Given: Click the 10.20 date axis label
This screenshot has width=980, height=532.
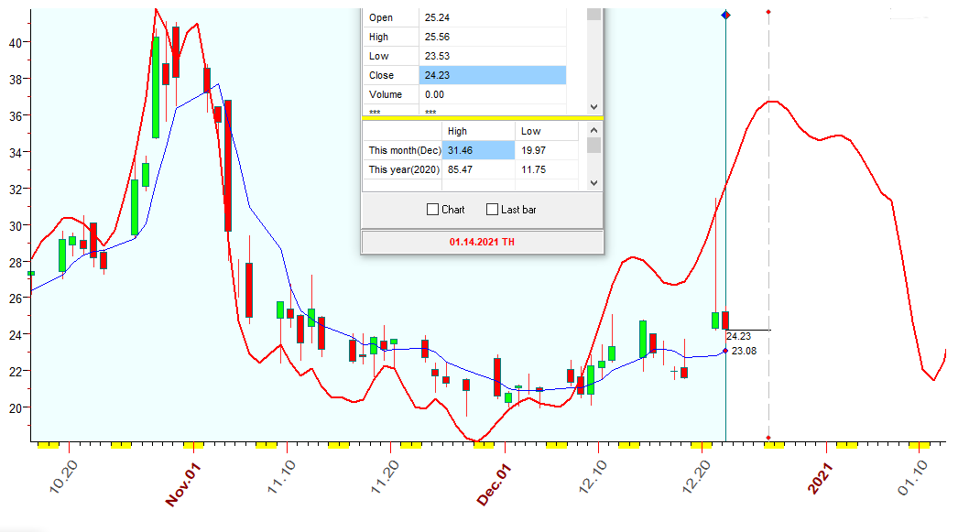Looking at the screenshot, I should pyautogui.click(x=63, y=477).
